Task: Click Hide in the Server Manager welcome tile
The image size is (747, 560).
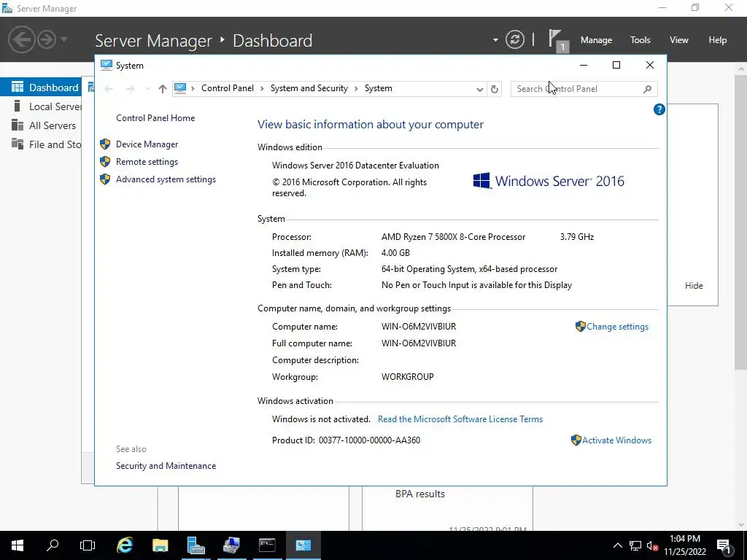Action: pos(694,286)
